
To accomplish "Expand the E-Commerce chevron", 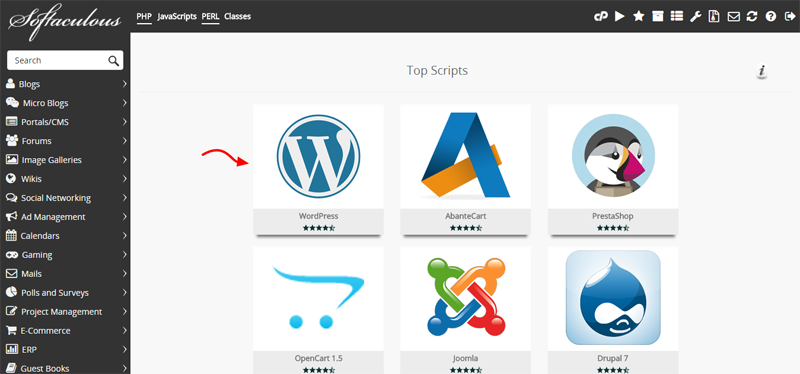I will [124, 331].
